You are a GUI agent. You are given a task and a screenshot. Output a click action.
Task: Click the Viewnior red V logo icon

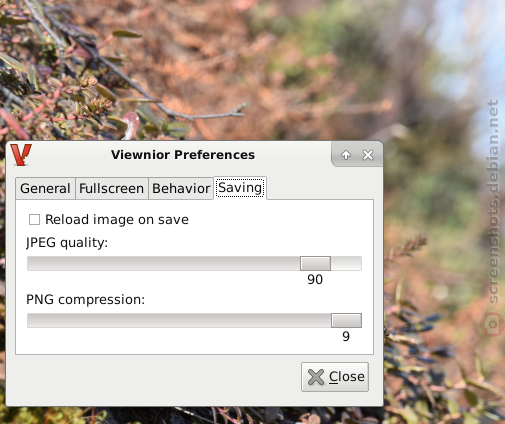21,155
